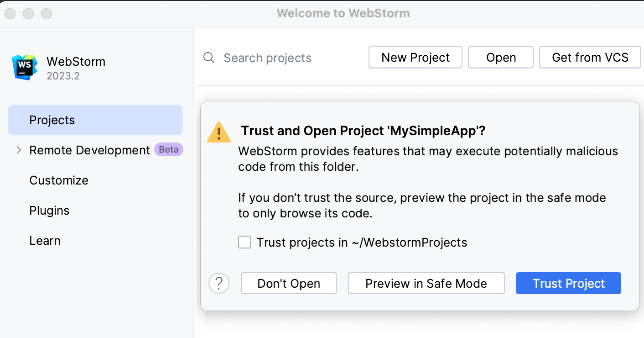This screenshot has height=338, width=644.
Task: Click the search magnifier icon
Action: pyautogui.click(x=208, y=58)
